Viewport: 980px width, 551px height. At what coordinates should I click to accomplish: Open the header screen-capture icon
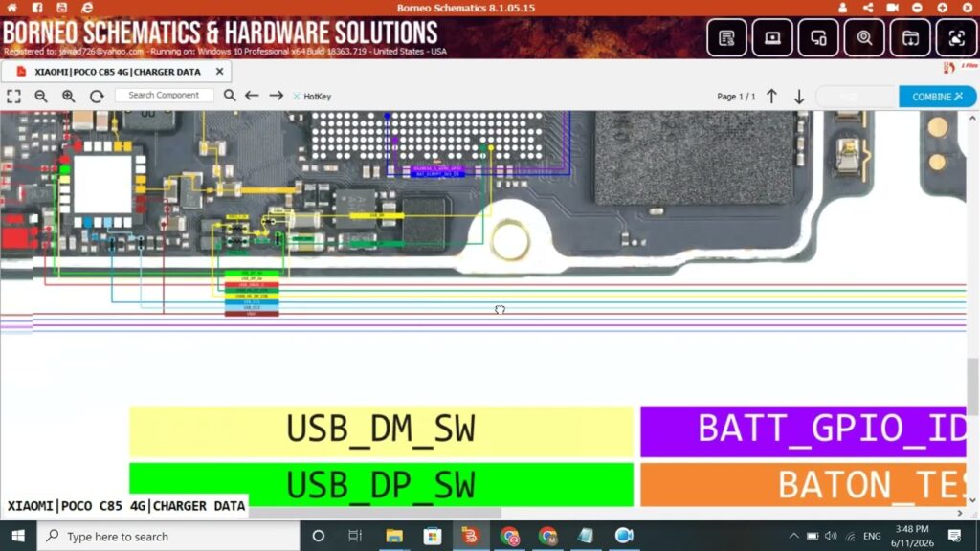(x=956, y=37)
